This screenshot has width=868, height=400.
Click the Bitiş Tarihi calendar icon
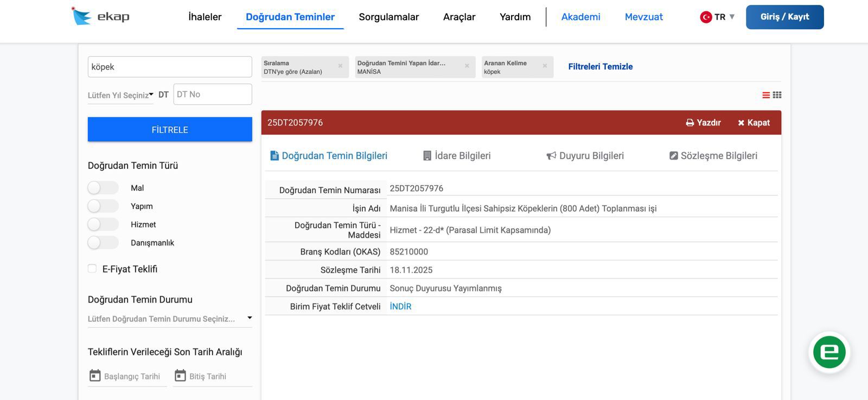180,376
